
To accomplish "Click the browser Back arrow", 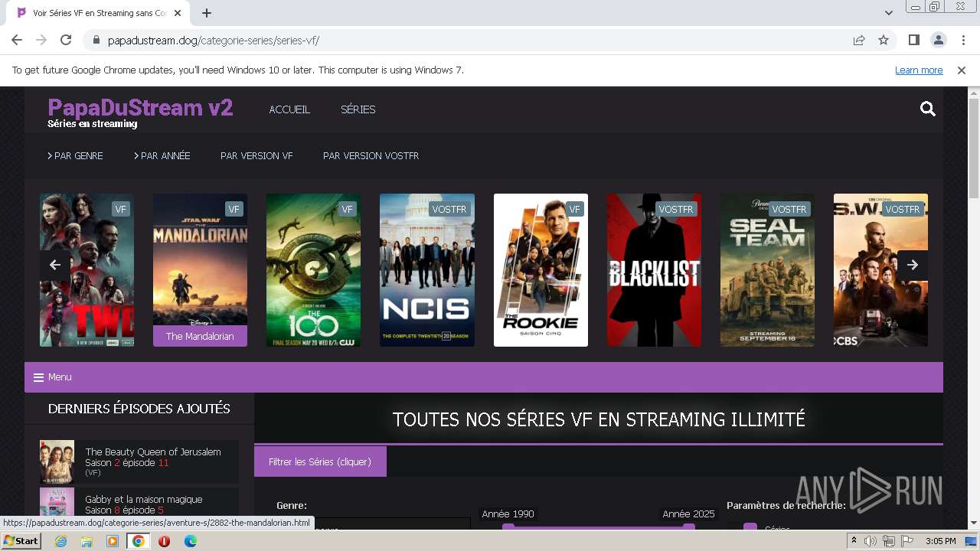I will click(x=17, y=40).
